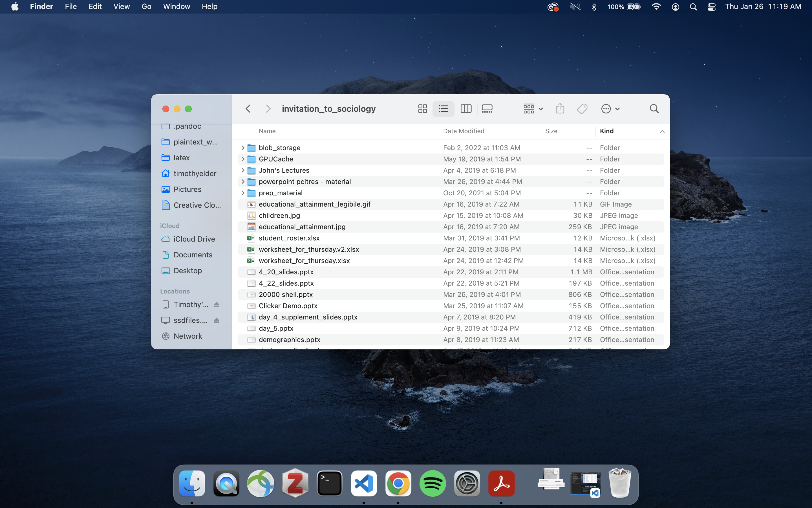Open Documents in the sidebar
812x508 pixels.
(x=187, y=255)
